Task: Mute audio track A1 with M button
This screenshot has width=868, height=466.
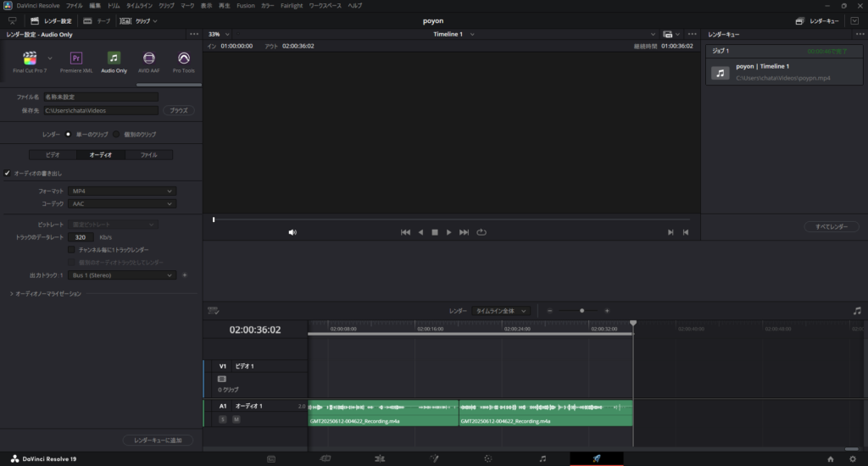Action: point(236,419)
